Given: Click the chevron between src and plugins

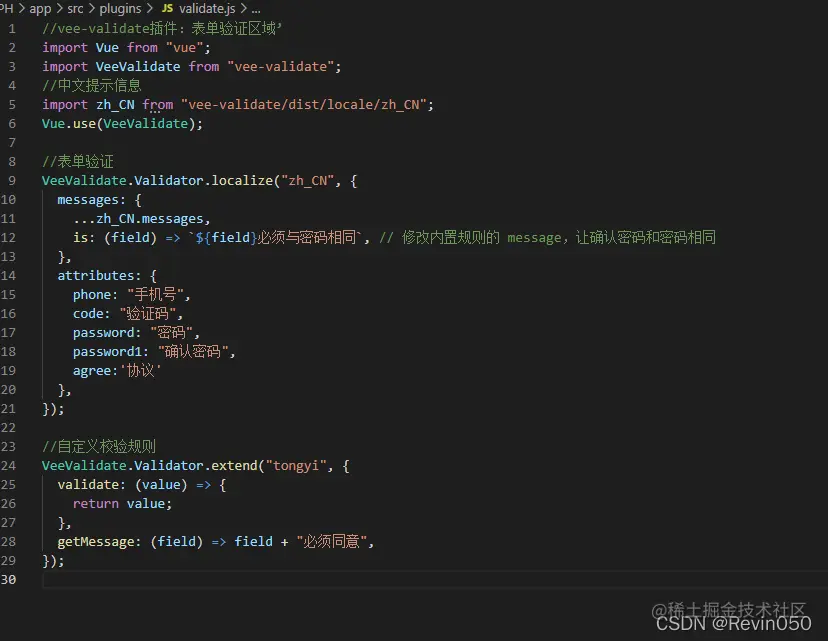Looking at the screenshot, I should point(91,8).
